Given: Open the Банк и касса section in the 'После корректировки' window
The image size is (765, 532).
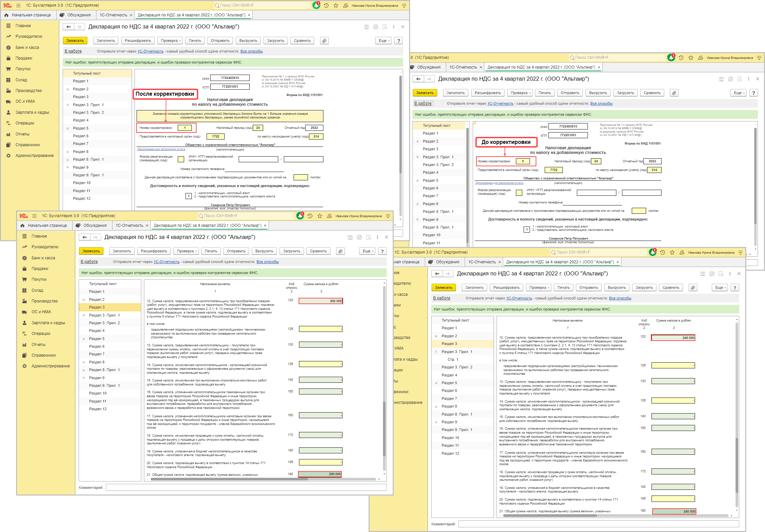Looking at the screenshot, I should click(x=27, y=48).
